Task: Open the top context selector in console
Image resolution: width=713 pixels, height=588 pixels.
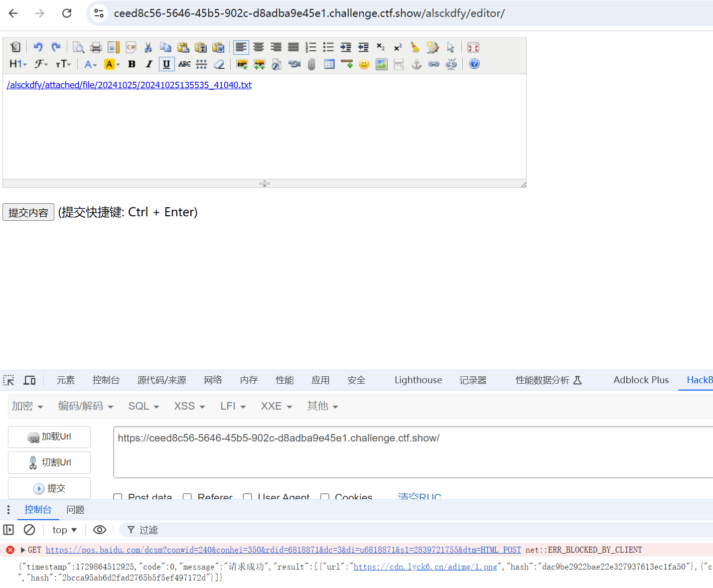Action: click(65, 530)
